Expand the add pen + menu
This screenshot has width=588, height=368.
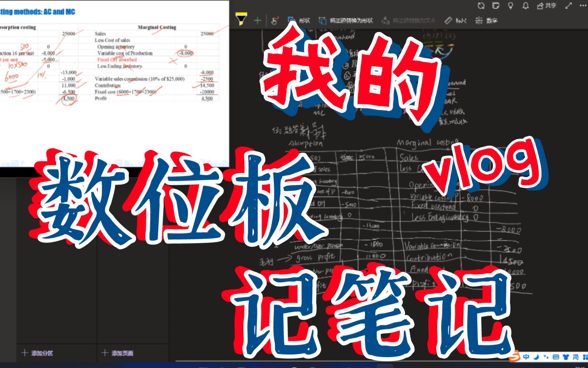(x=257, y=20)
